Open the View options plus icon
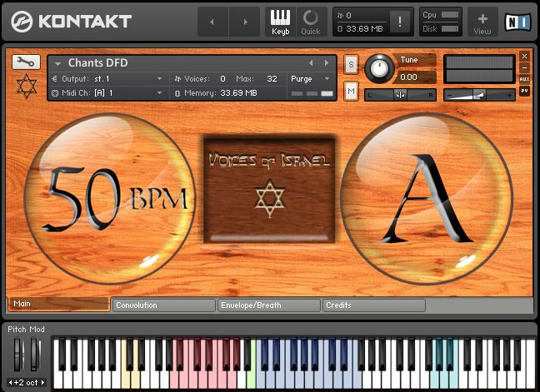Viewport: 540px width, 392px height. click(482, 22)
